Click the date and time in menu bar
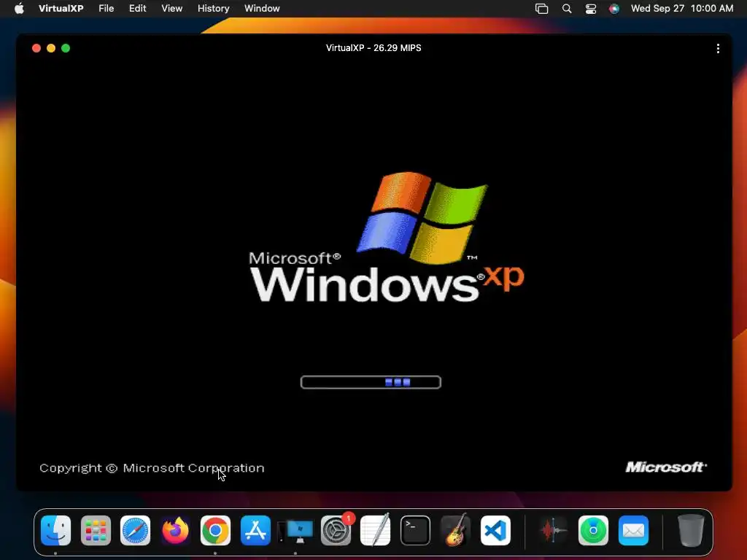Screen dimensions: 747x560 (682, 9)
